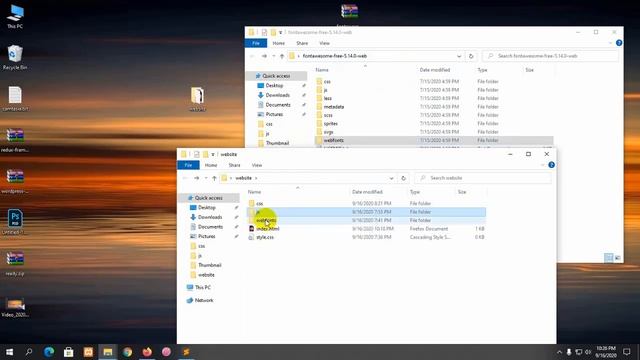This screenshot has width=640, height=360.
Task: Go up one level in website window
Action: (x=214, y=178)
